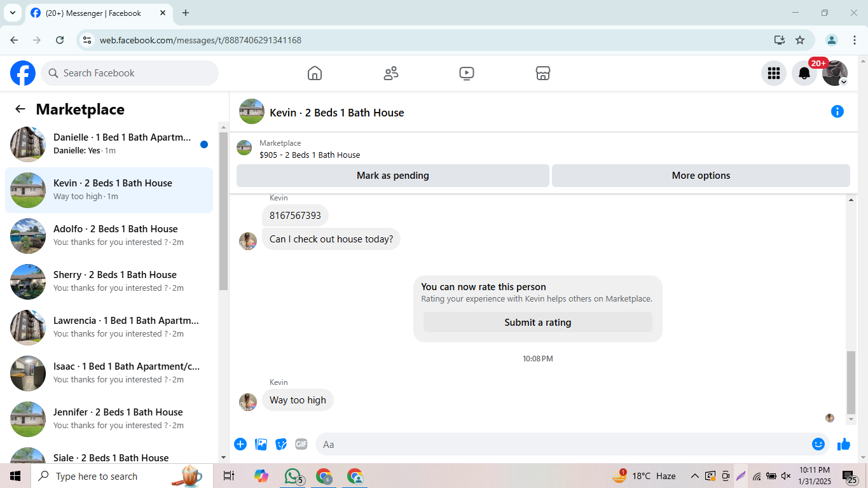Open the tab search dropdown arrow
The image size is (868, 488).
(x=12, y=13)
